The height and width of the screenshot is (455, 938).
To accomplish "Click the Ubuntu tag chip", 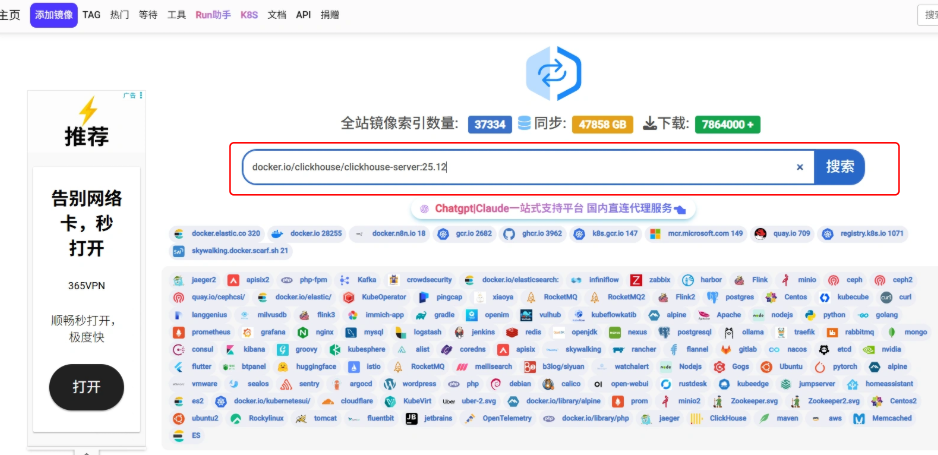I will pyautogui.click(x=782, y=367).
